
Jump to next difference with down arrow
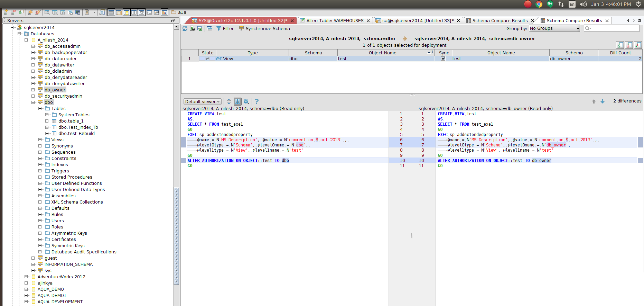(x=603, y=101)
